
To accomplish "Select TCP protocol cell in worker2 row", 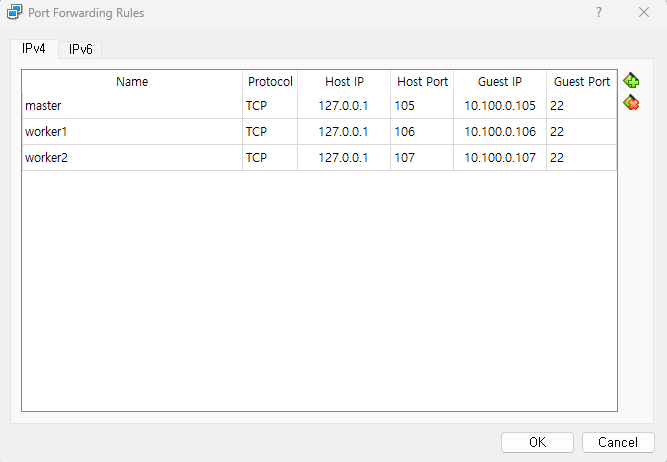I will pyautogui.click(x=270, y=158).
